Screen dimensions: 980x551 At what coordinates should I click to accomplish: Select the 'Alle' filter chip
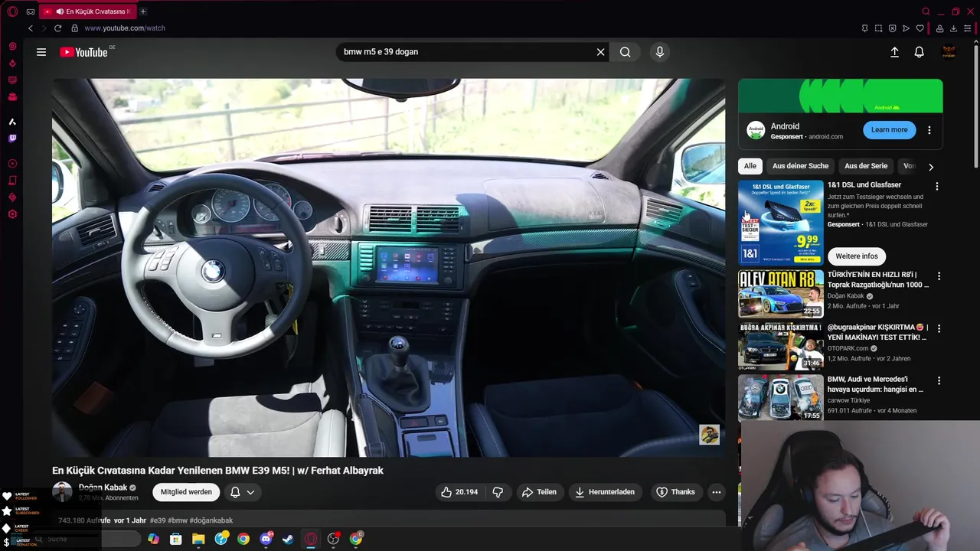(x=750, y=166)
